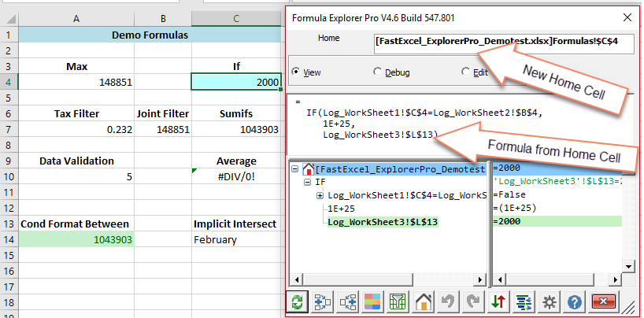Click the =False value row

[x=557, y=194]
